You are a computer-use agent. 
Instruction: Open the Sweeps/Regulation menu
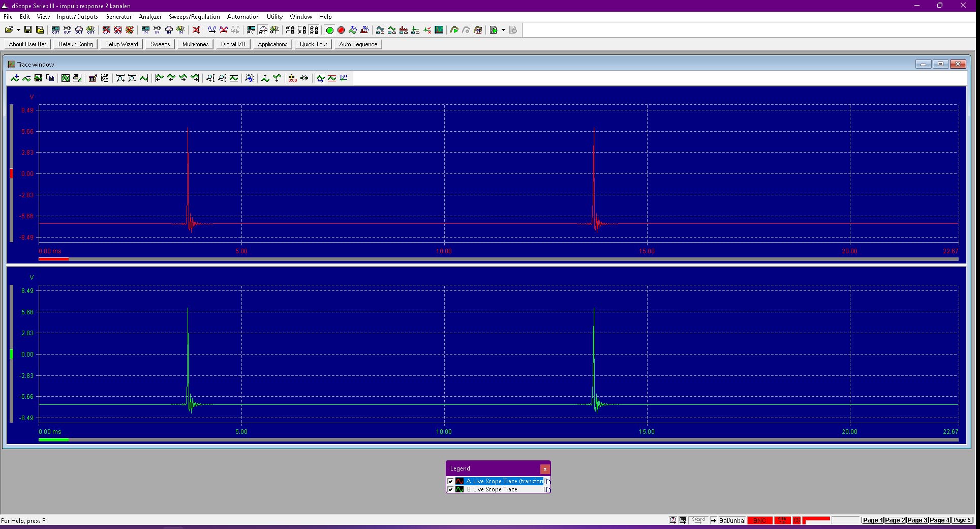point(194,17)
